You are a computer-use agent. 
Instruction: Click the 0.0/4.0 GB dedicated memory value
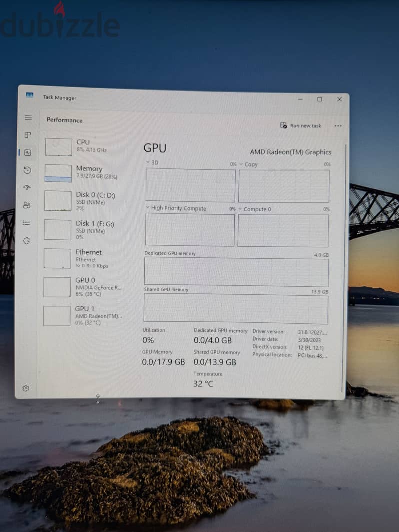(213, 340)
